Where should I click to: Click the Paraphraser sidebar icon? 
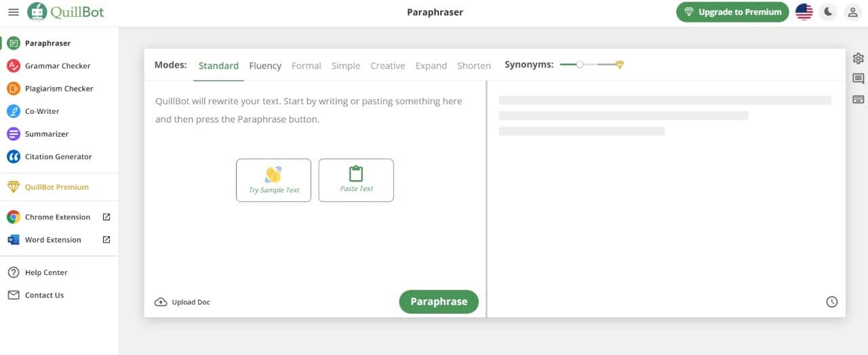point(14,43)
